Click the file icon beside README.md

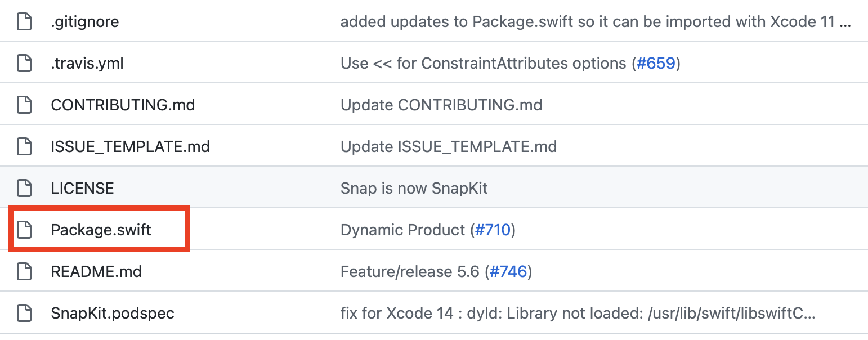click(24, 272)
